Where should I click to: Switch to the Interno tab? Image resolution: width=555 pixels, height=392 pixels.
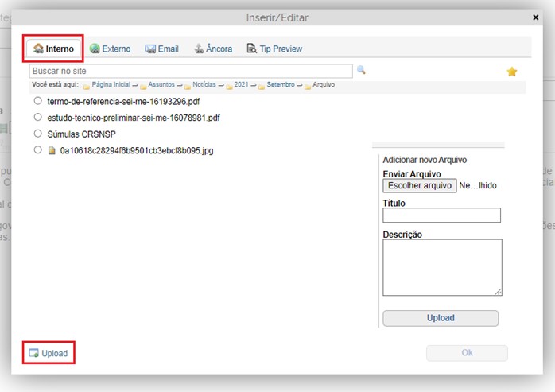tap(53, 49)
